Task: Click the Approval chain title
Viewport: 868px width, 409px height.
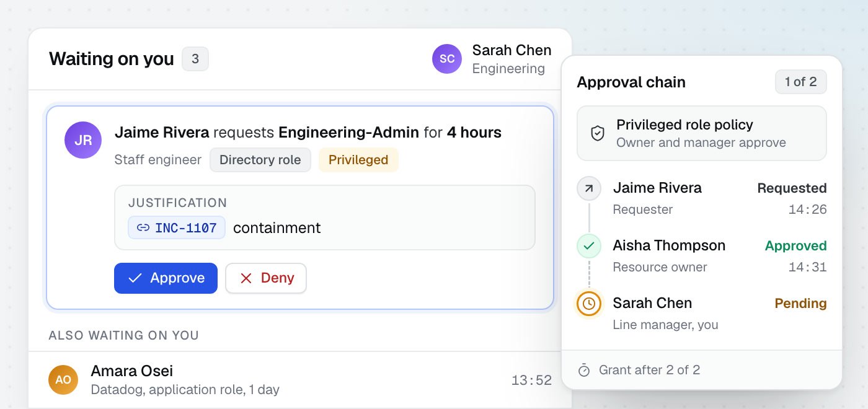Action: click(x=631, y=82)
